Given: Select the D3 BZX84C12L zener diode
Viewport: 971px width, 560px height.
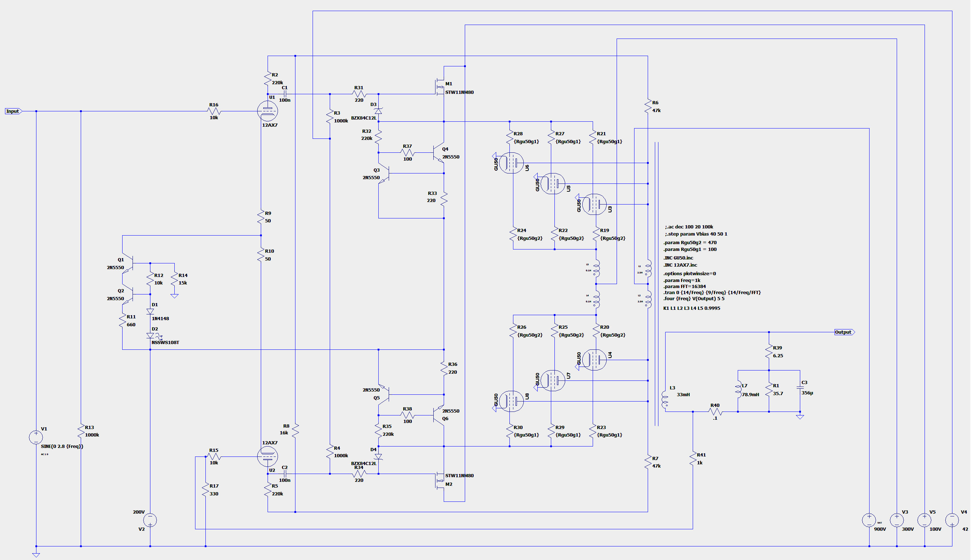Looking at the screenshot, I should [378, 111].
